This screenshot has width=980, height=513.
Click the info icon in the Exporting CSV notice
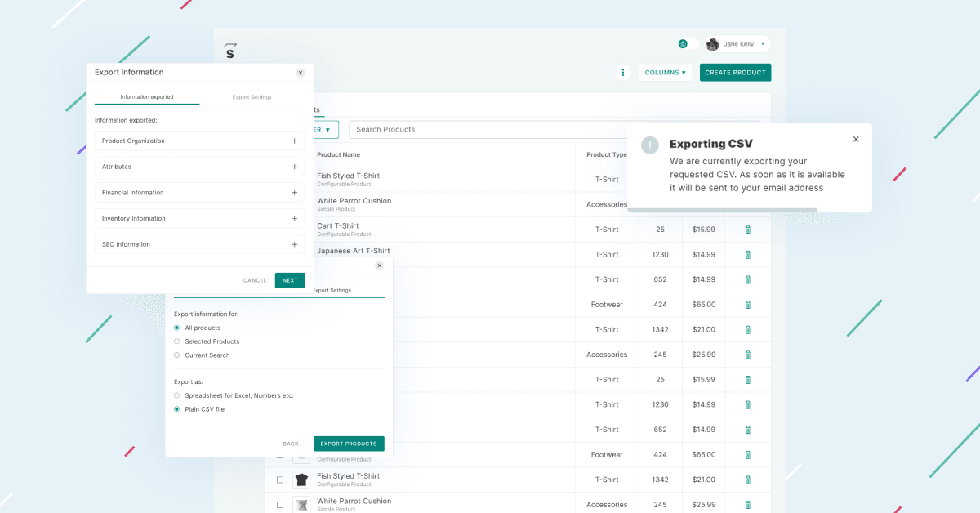[x=649, y=145]
